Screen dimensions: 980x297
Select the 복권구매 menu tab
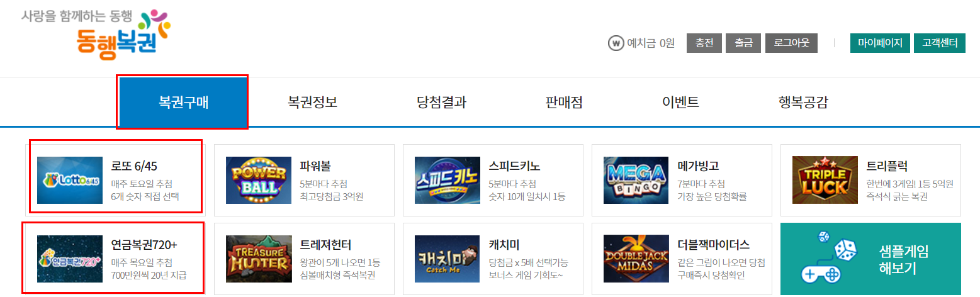[183, 102]
